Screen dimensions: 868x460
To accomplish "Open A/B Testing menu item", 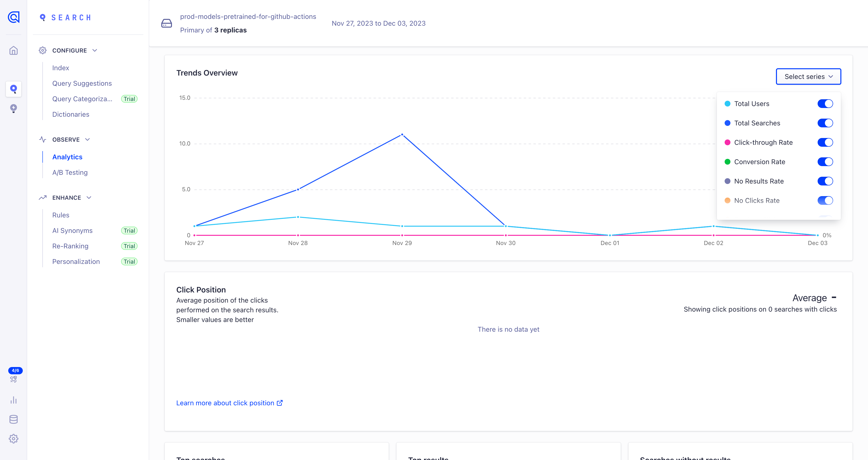I will pyautogui.click(x=70, y=172).
